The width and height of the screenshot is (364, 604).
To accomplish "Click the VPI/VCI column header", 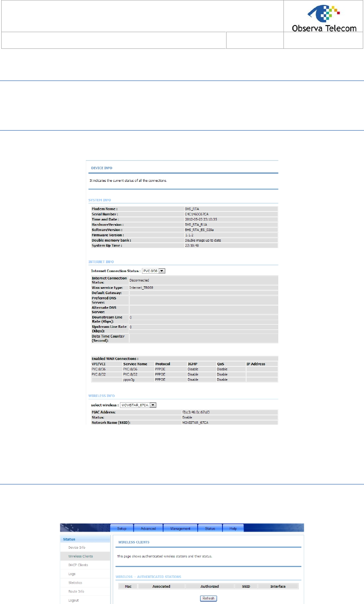I will (98, 364).
